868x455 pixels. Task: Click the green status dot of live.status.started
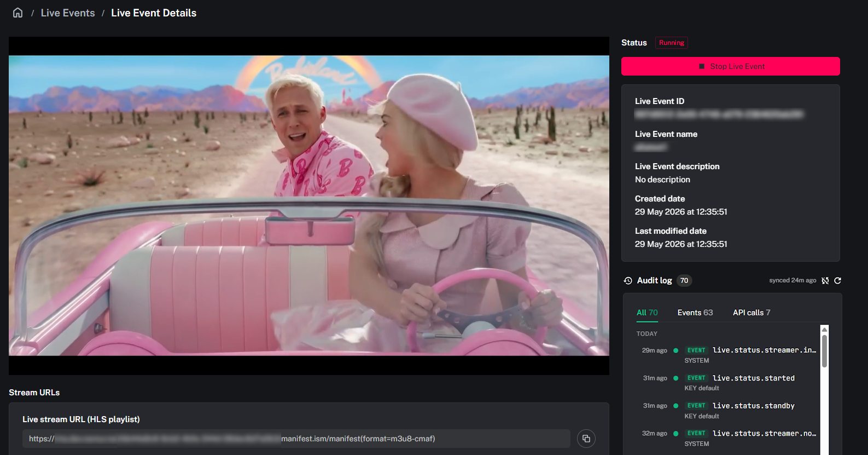(676, 378)
